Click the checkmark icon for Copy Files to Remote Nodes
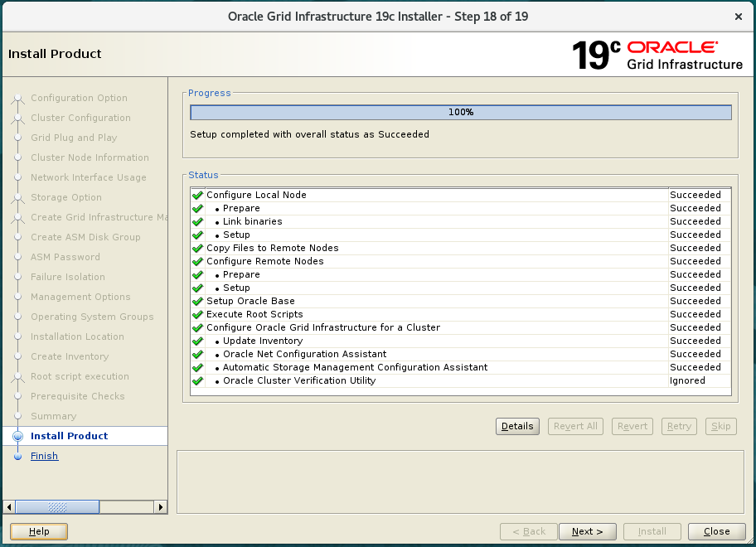 point(197,248)
